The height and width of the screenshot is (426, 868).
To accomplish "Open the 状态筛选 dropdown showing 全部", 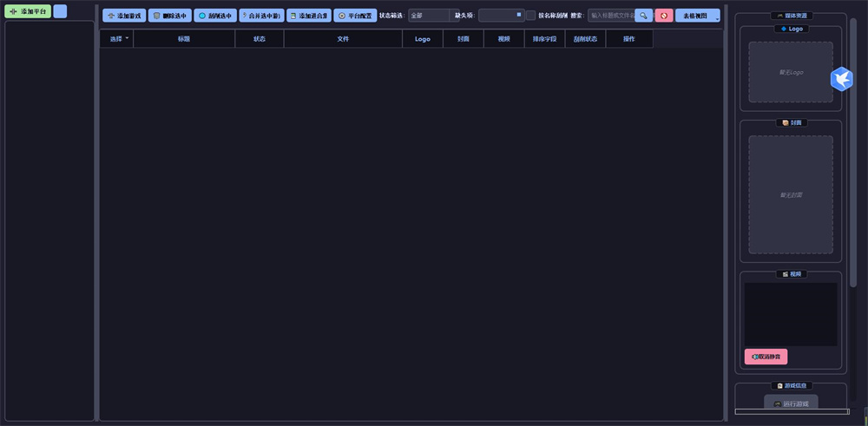I will tap(433, 16).
